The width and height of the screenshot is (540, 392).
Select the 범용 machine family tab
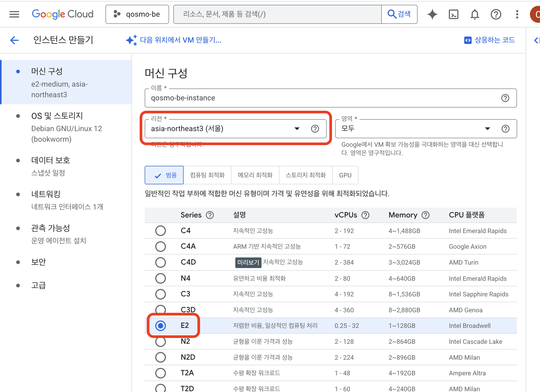click(164, 175)
